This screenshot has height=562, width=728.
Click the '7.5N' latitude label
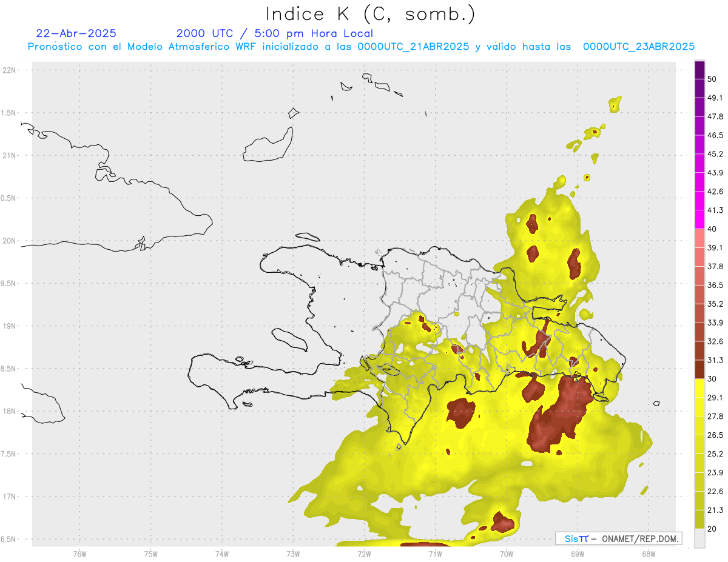click(9, 453)
